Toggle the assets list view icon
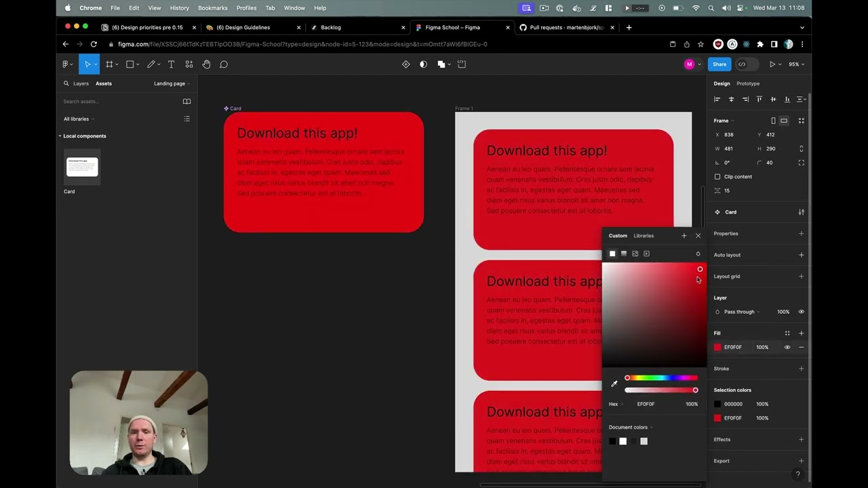Viewport: 868px width, 488px height. tap(186, 119)
